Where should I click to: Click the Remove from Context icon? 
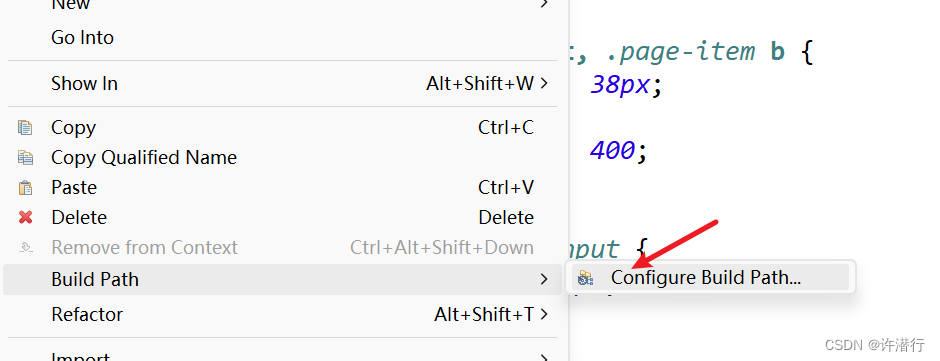coord(25,247)
